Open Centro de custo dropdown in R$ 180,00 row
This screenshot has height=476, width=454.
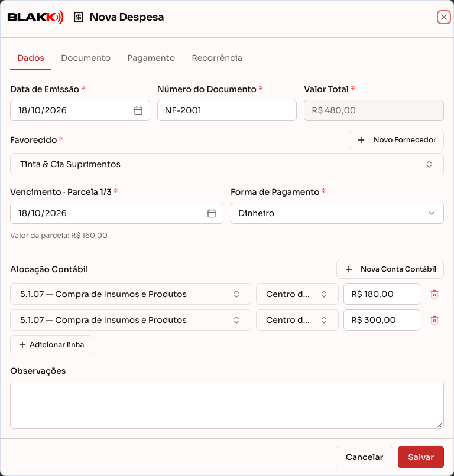coord(297,294)
